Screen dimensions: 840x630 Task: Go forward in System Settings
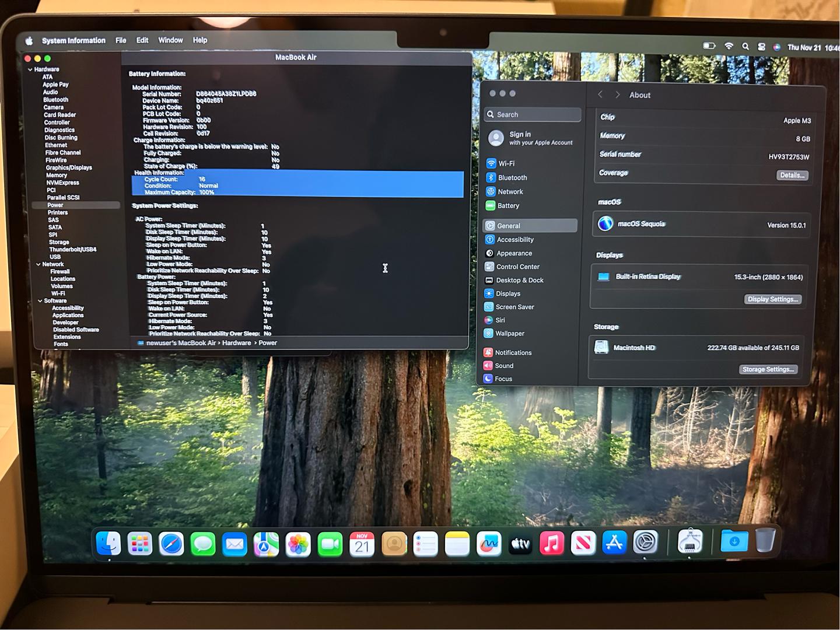[618, 94]
